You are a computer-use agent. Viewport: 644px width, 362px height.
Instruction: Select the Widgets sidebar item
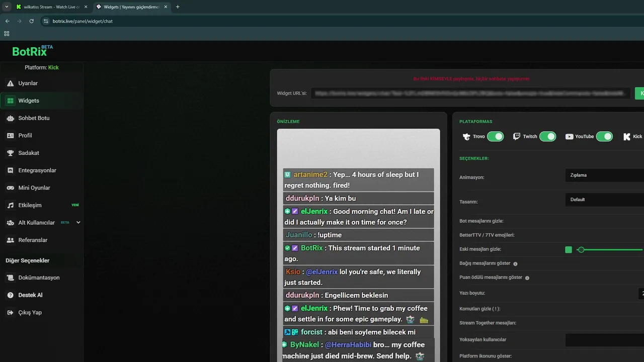coord(42,101)
